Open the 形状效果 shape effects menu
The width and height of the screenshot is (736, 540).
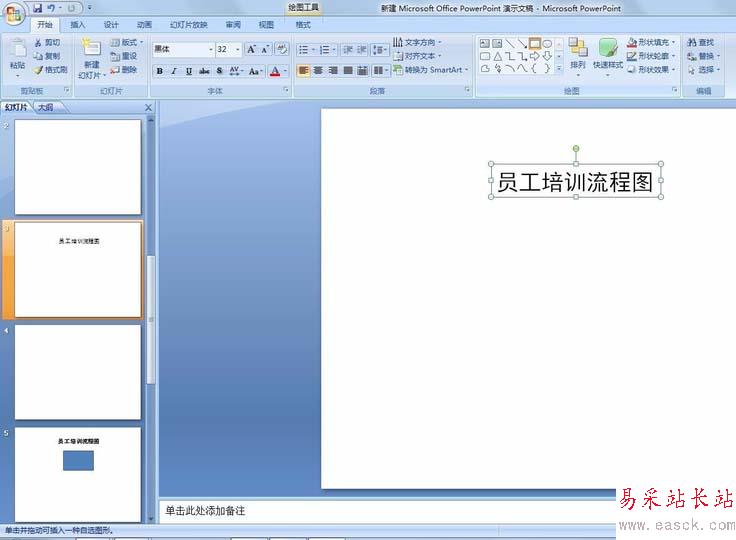click(x=651, y=70)
